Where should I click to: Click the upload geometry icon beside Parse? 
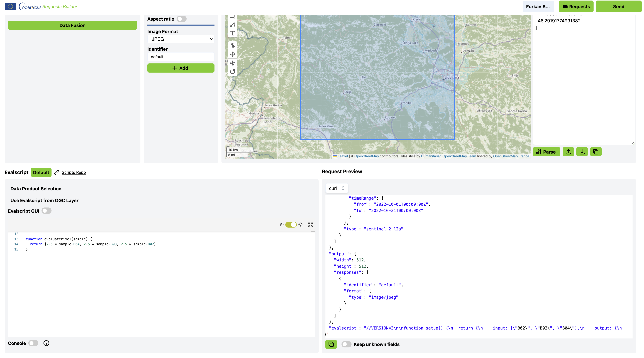(568, 152)
